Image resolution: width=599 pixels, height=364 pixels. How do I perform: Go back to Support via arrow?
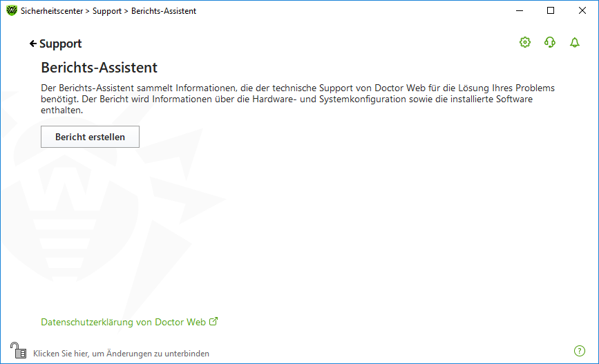click(33, 44)
